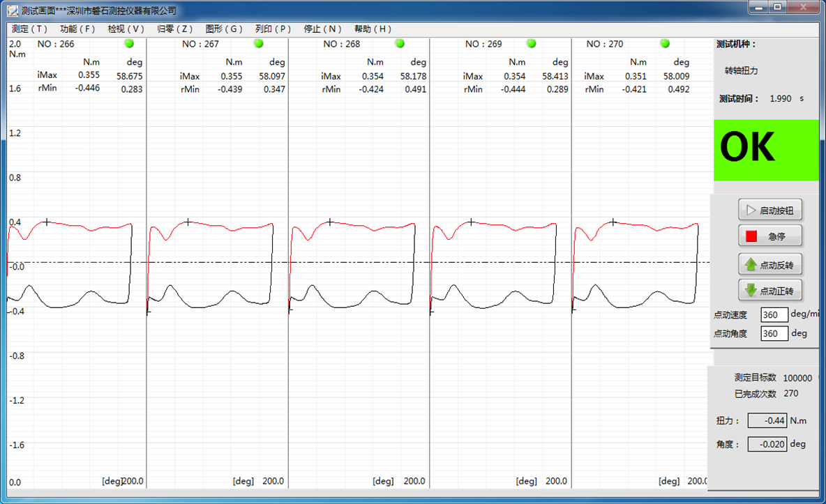The width and height of the screenshot is (826, 504).
Task: Open the 列印(P) print menu
Action: (x=273, y=29)
